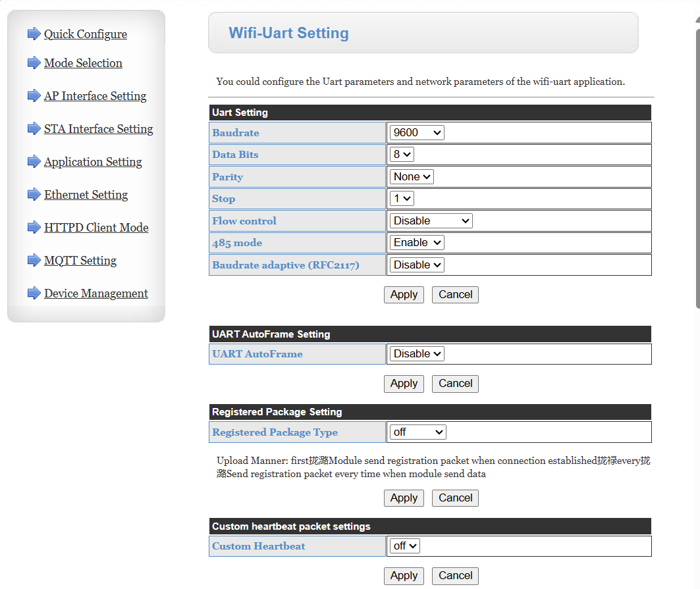Open Ethernet Setting page
Viewport: 700px width, 589px height.
point(86,195)
